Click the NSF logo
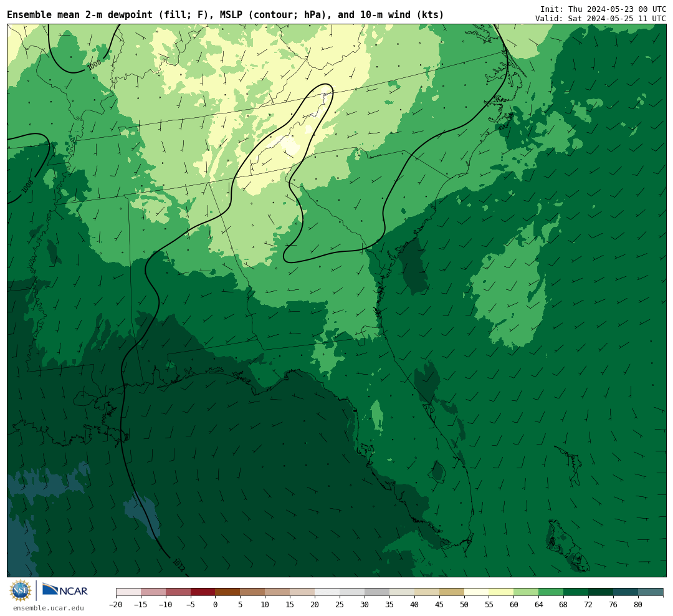The image size is (673, 616). 21,590
